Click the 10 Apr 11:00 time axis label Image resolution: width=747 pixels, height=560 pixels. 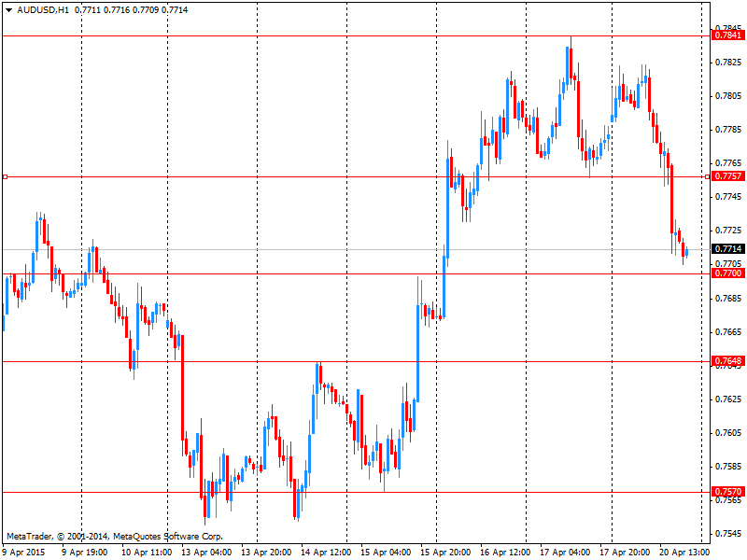tap(147, 553)
